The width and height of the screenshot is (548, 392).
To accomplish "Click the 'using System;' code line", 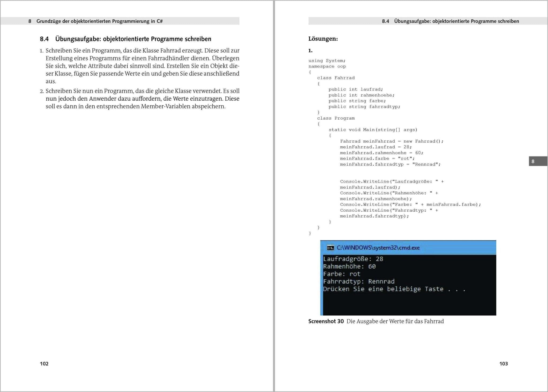I will point(327,61).
